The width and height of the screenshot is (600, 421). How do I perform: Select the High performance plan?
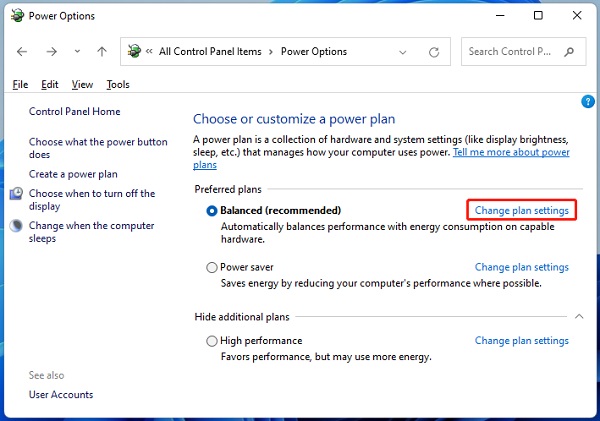tap(211, 341)
